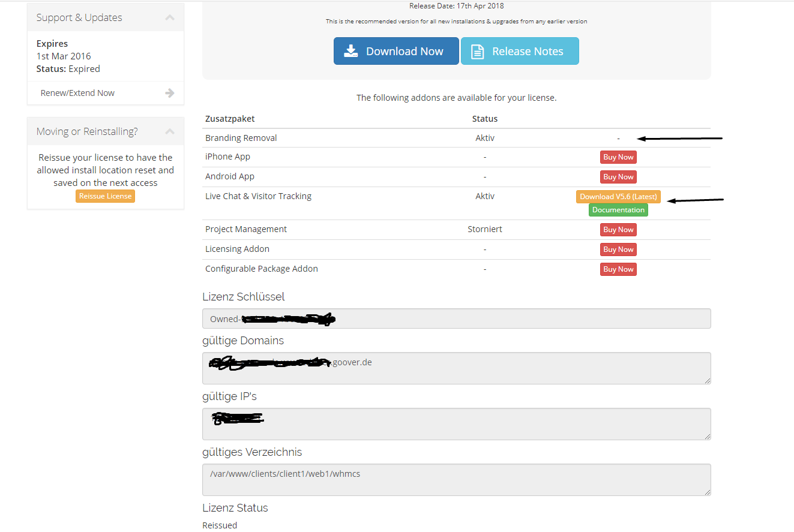This screenshot has height=532, width=794.
Task: Collapse the Moving or Reinstalling panel chevron
Action: (x=170, y=131)
